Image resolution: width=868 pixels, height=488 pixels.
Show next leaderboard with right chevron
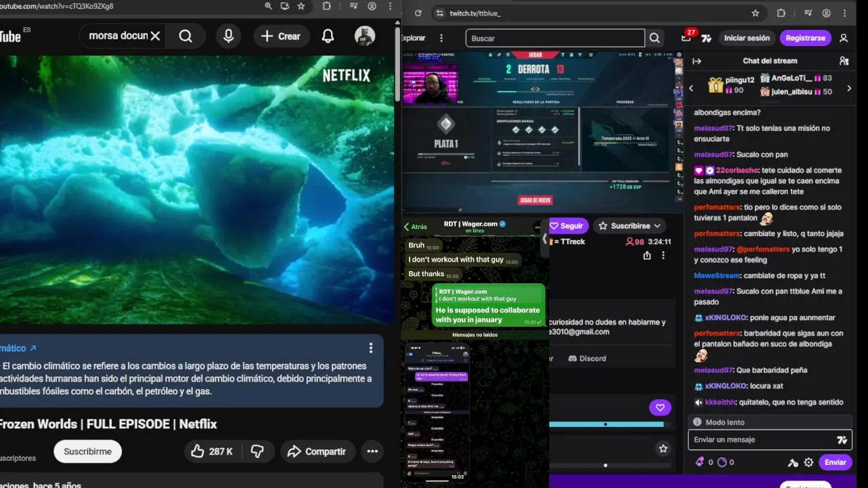(849, 88)
